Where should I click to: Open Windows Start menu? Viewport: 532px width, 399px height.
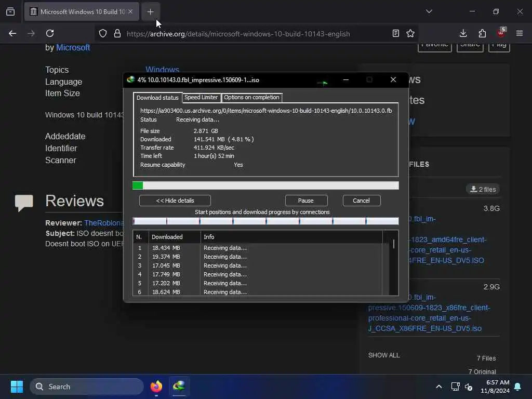[x=17, y=387]
